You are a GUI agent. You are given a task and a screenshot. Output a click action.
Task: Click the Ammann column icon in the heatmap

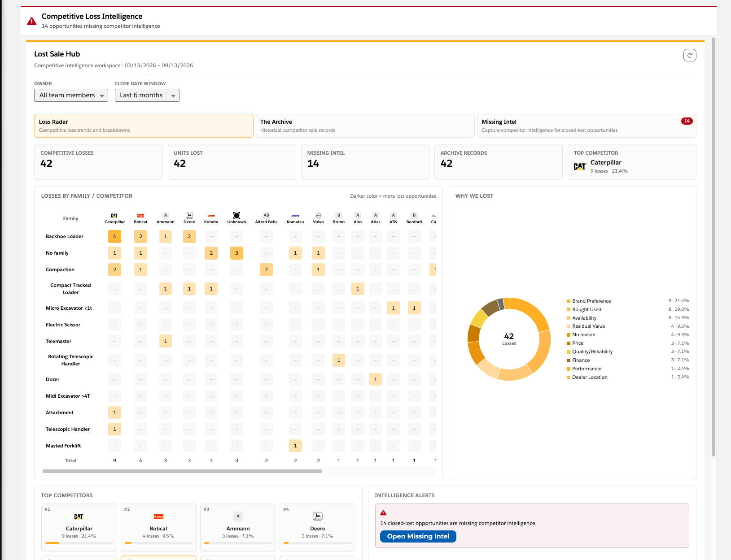click(x=166, y=215)
